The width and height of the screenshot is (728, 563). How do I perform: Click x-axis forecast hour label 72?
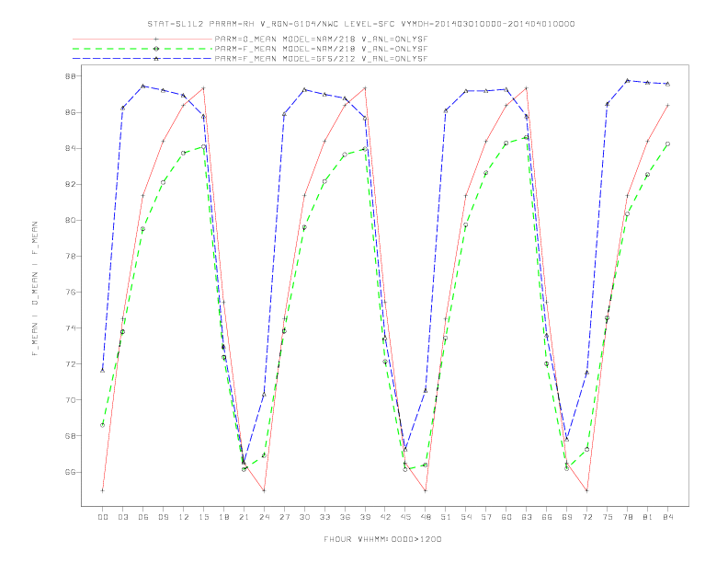587,517
